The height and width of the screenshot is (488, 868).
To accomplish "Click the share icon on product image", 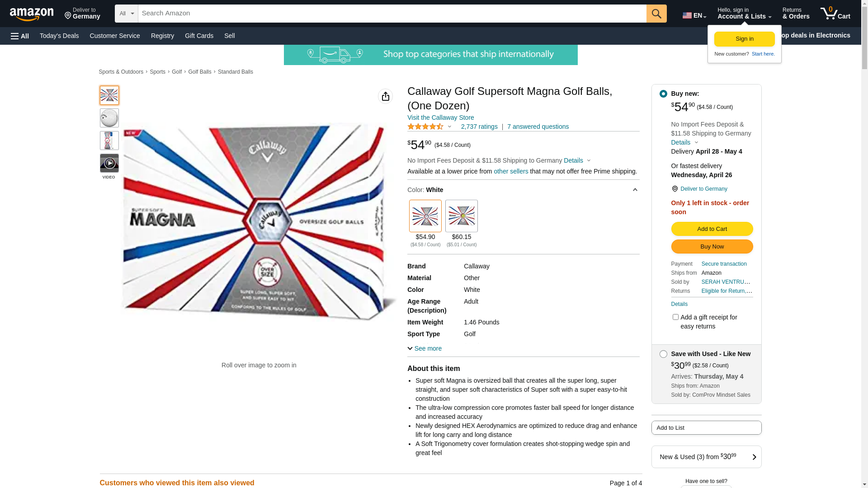I will (385, 96).
